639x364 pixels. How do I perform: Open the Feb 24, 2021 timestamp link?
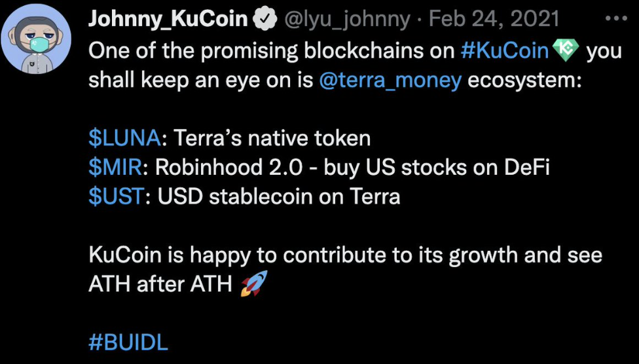(494, 19)
